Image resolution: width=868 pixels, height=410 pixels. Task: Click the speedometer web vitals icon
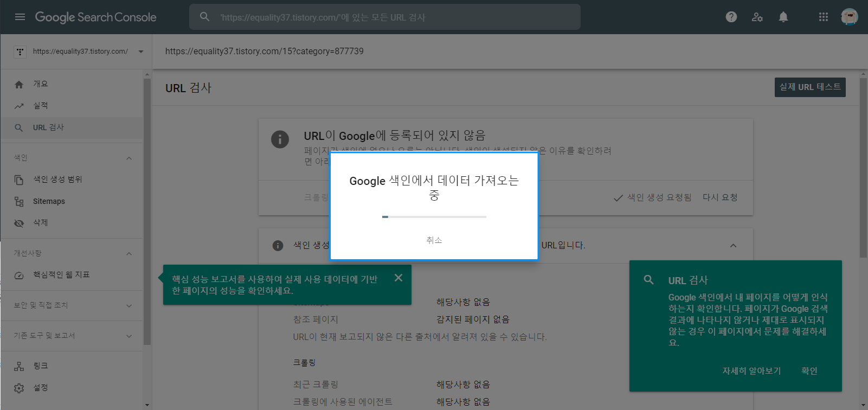pos(19,276)
